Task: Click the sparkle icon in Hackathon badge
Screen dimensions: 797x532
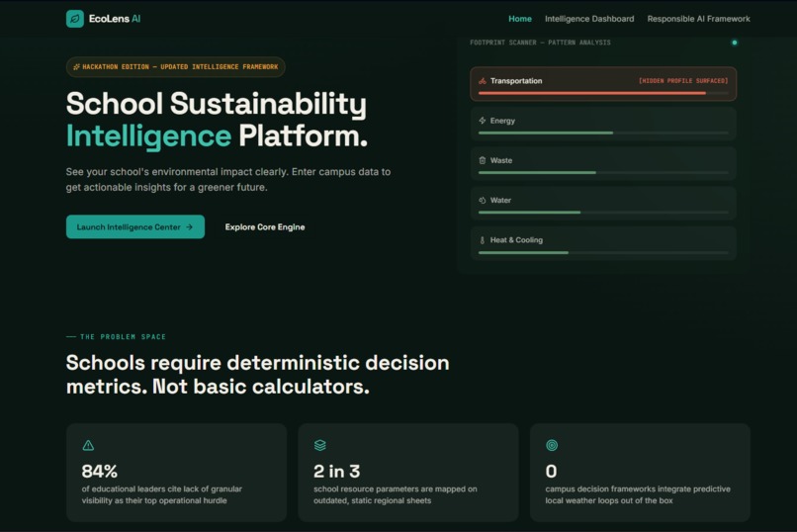Action: [77, 66]
